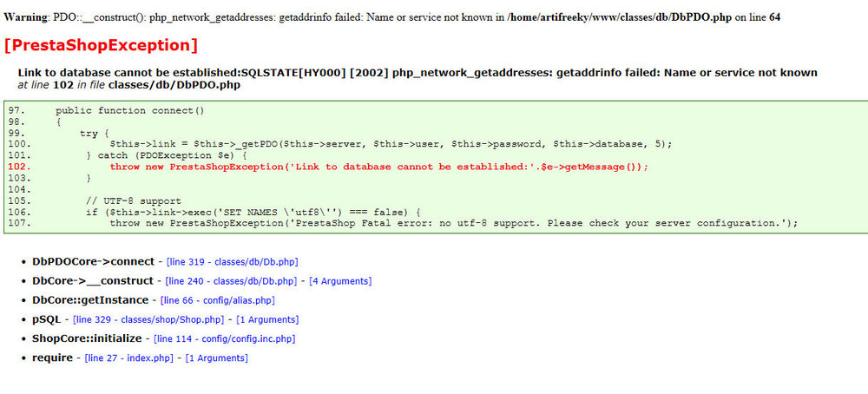Click code line 105 UTF-8 support comment
Viewport: 868px width, 394px height.
point(134,200)
